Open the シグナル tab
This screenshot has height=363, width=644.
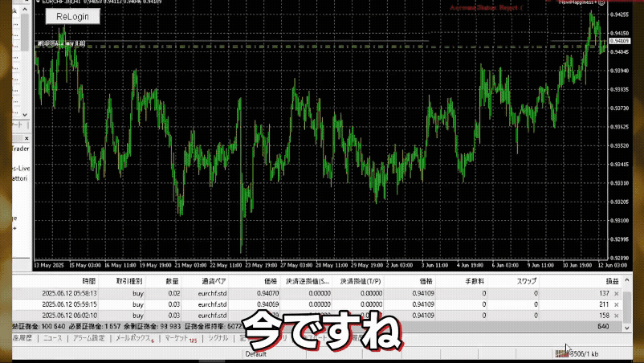[x=218, y=339]
